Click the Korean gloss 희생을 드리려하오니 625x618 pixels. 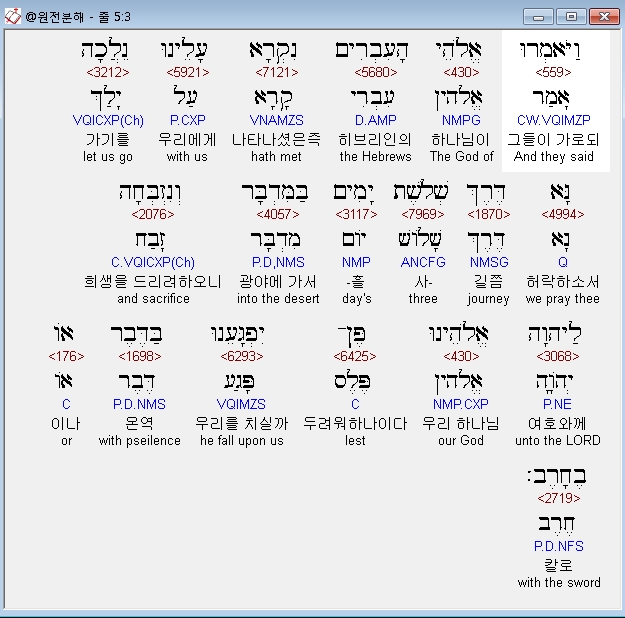point(153,281)
